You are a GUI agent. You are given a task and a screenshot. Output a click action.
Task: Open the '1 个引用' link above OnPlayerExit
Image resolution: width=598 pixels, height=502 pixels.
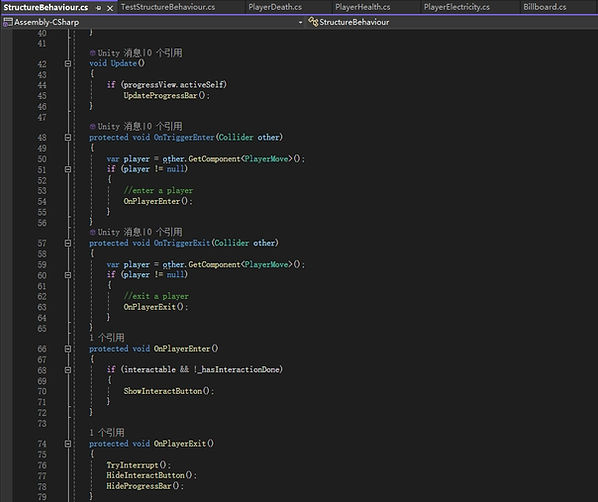point(107,433)
